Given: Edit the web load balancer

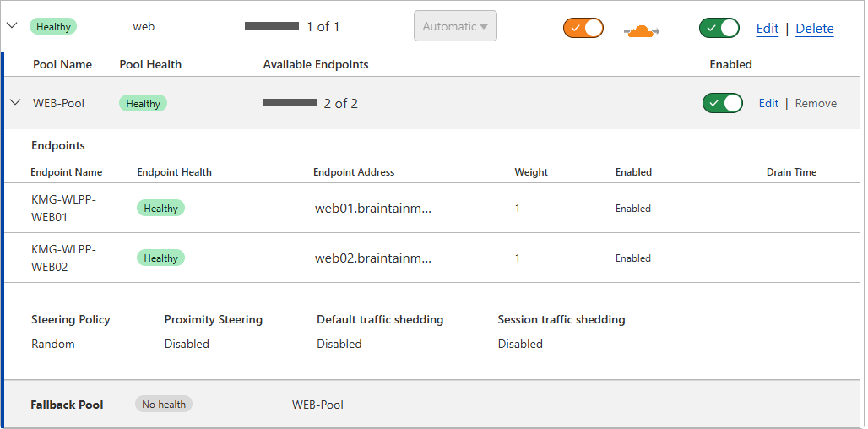Looking at the screenshot, I should coord(768,29).
